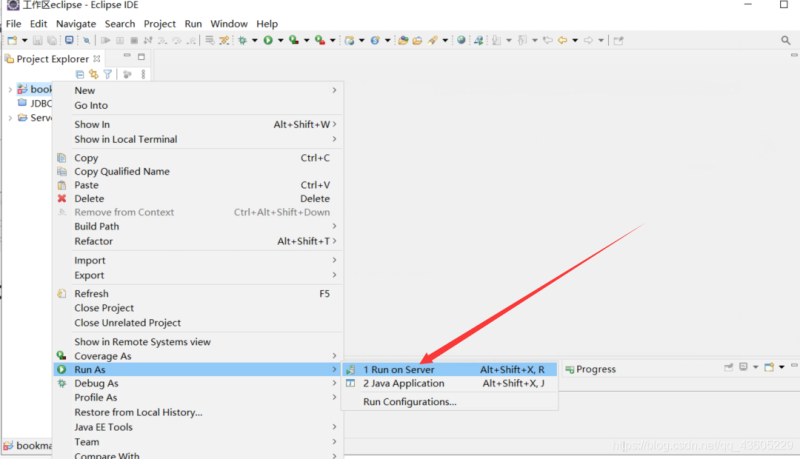The height and width of the screenshot is (459, 800).
Task: Click the magnifier Quick Access search icon
Action: click(785, 40)
